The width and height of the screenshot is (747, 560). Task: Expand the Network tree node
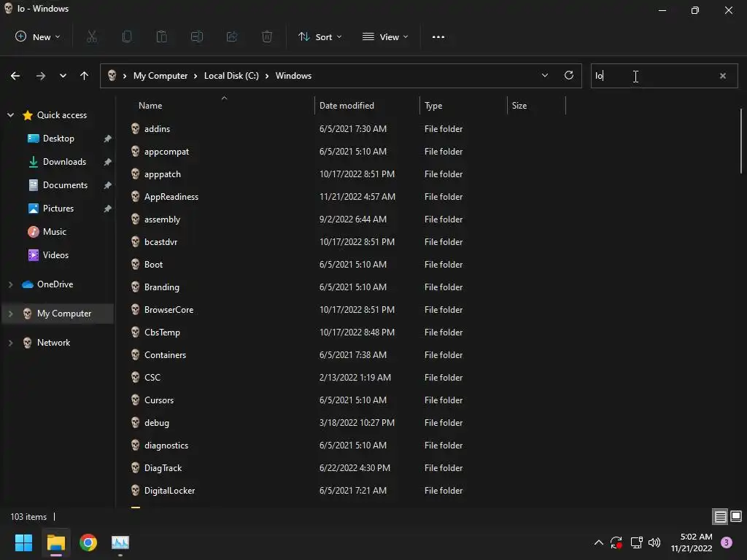pos(10,343)
